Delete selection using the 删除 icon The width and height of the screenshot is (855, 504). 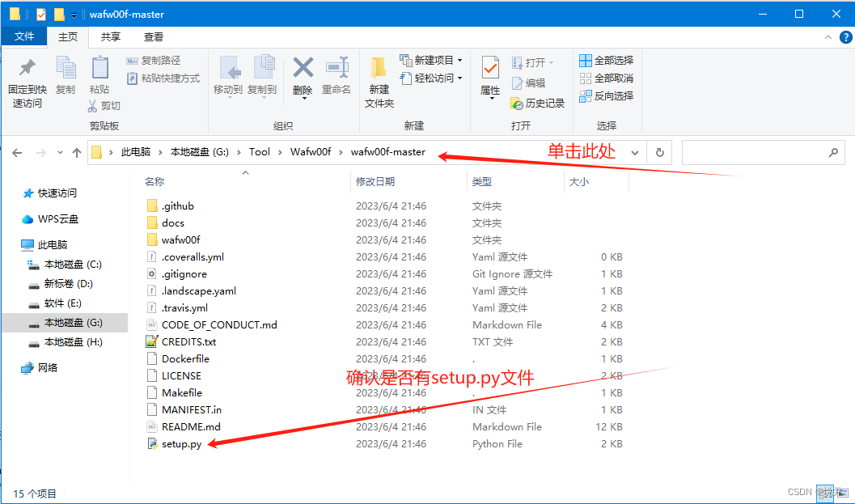303,71
